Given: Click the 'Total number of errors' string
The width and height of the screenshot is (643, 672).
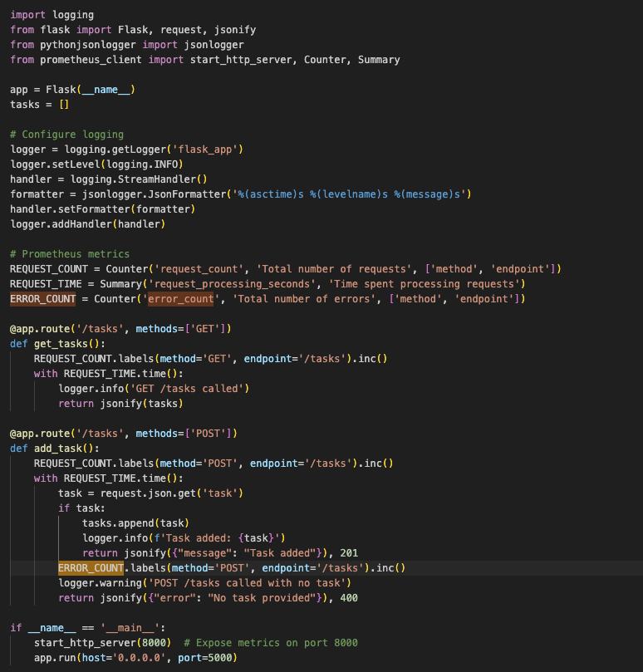Looking at the screenshot, I should pyautogui.click(x=304, y=299).
